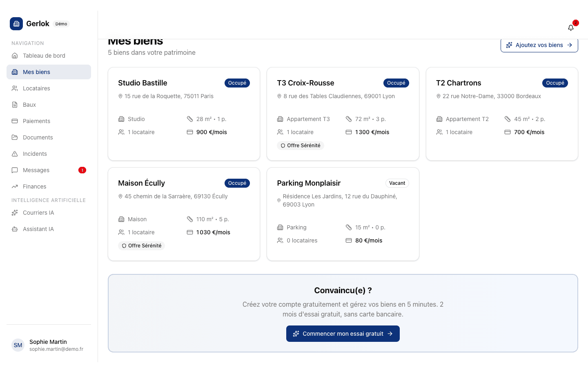This screenshot has width=588, height=368.
Task: Open Sophie Martin user profile avatar
Action: click(18, 345)
